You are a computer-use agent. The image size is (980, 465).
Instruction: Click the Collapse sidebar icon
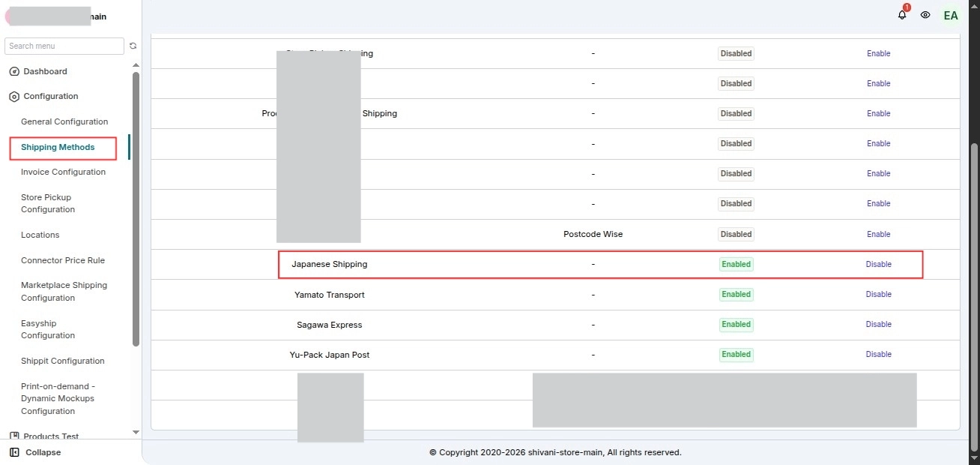14,452
